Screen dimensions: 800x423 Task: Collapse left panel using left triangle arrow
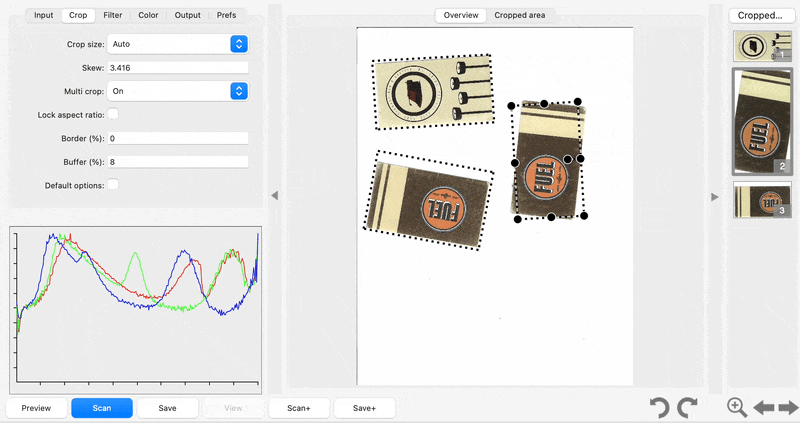[x=274, y=195]
